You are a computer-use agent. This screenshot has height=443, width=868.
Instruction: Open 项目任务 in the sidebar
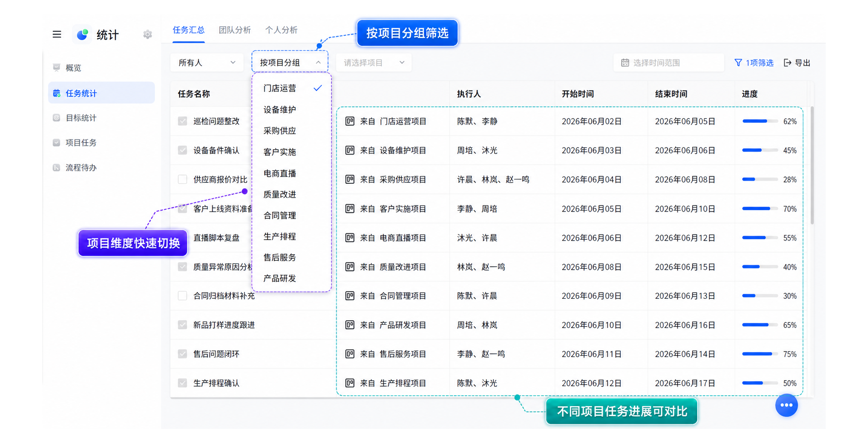pyautogui.click(x=101, y=143)
